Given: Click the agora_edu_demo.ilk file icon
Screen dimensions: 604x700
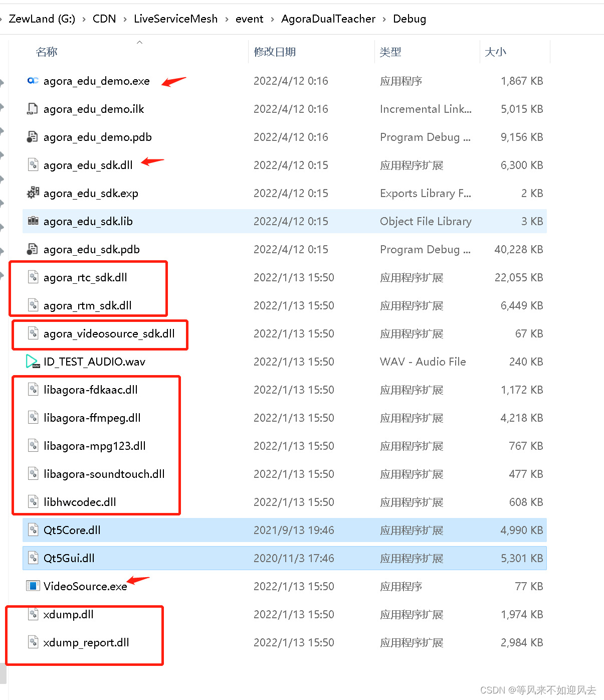Looking at the screenshot, I should [x=33, y=109].
